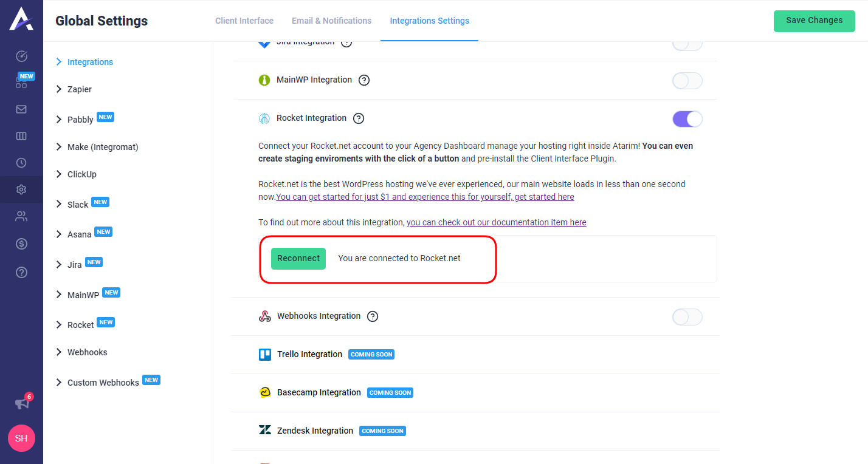This screenshot has height=464, width=868.
Task: Open the clock time-tracking sidebar icon
Action: (21, 163)
